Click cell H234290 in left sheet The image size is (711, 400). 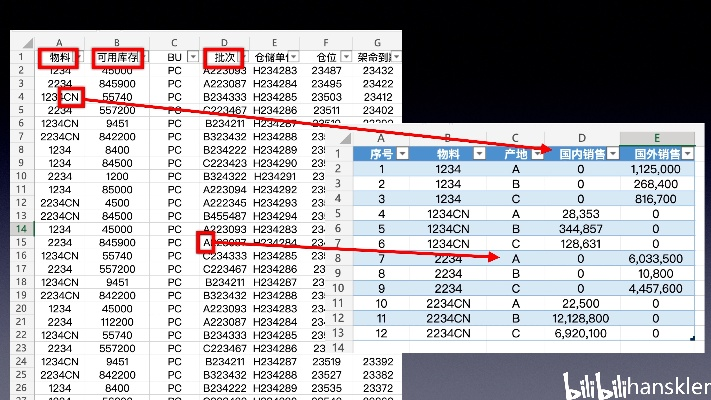click(275, 163)
